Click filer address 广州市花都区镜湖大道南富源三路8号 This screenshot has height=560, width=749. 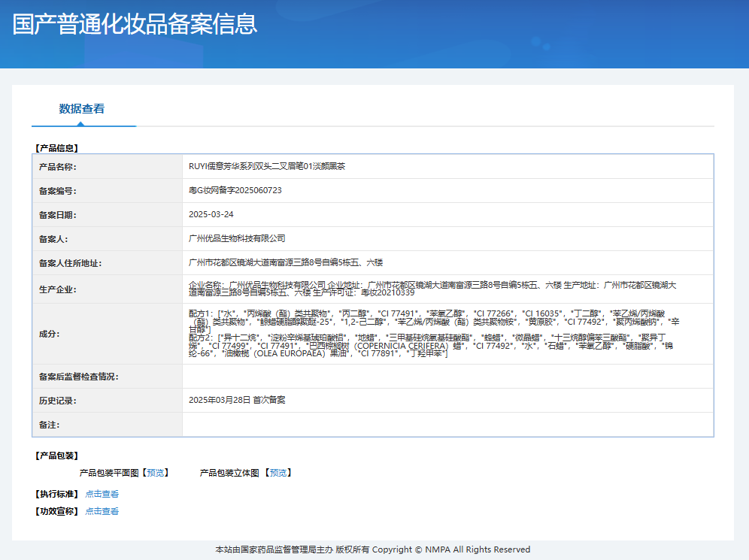tap(286, 262)
